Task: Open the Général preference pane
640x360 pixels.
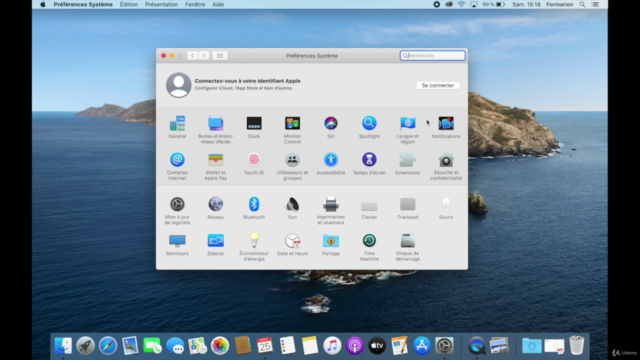Action: (177, 124)
